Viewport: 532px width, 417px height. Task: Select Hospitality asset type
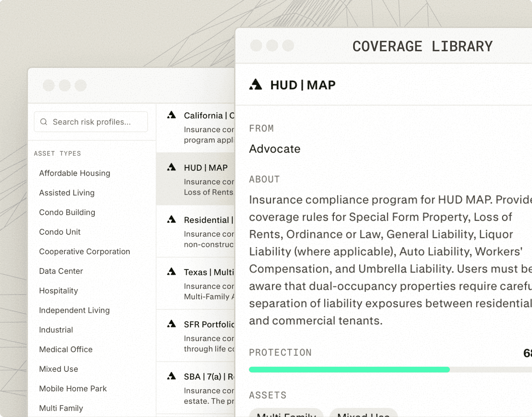click(59, 291)
